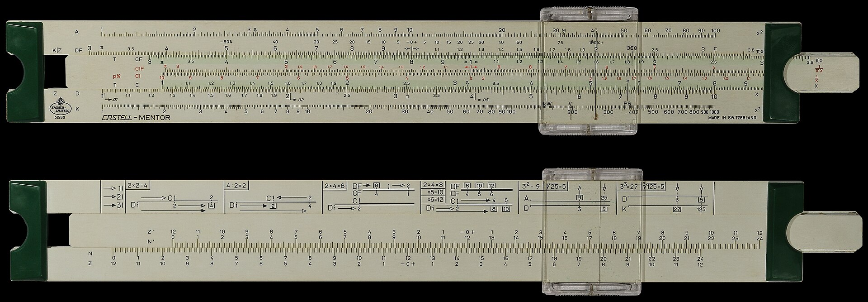Click the boxed 27 in the cube example

point(677,209)
